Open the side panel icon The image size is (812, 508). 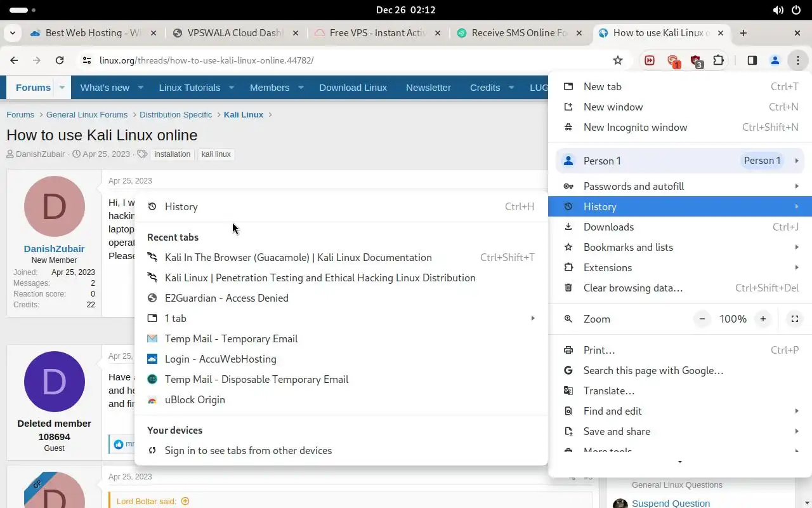(x=752, y=60)
